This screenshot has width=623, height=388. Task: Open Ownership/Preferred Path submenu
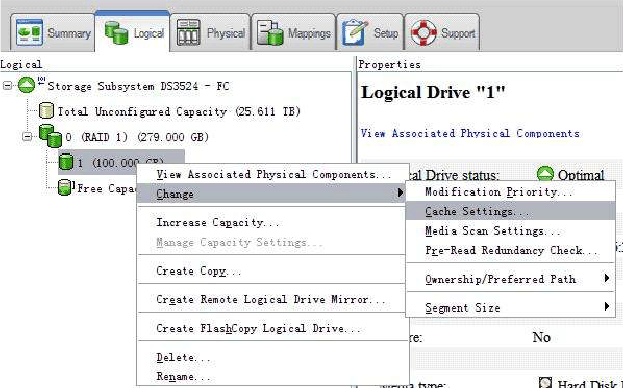pyautogui.click(x=510, y=279)
